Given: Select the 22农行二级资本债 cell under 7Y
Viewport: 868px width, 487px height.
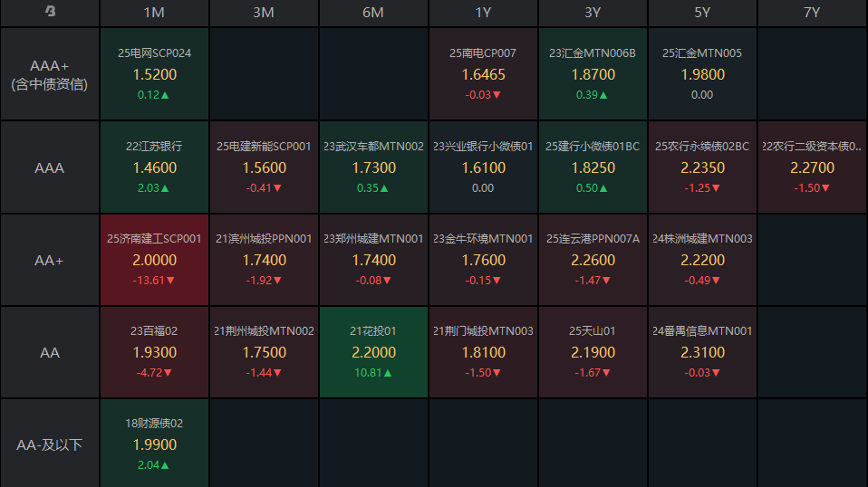Looking at the screenshot, I should (812, 167).
